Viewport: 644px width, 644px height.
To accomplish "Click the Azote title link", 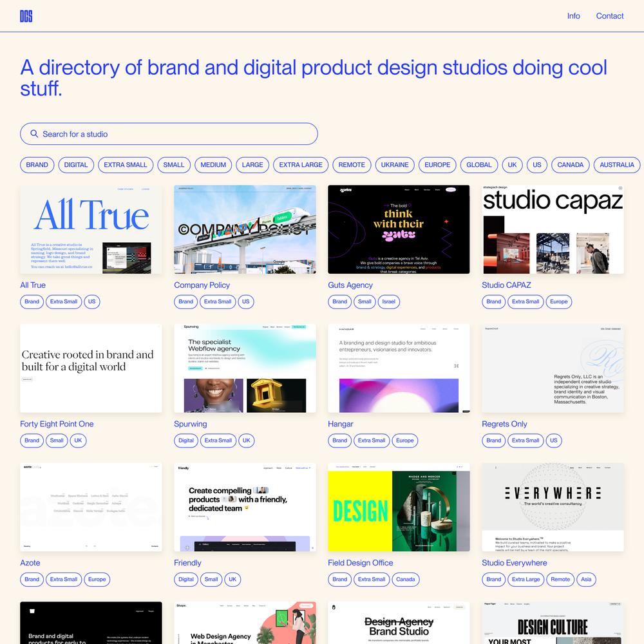I will [x=30, y=563].
